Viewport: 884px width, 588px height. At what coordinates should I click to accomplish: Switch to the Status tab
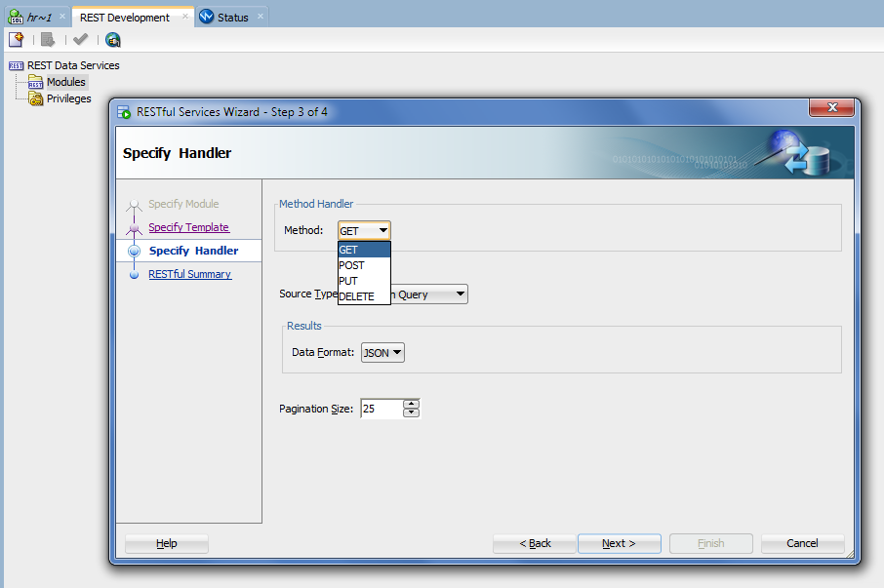point(232,18)
